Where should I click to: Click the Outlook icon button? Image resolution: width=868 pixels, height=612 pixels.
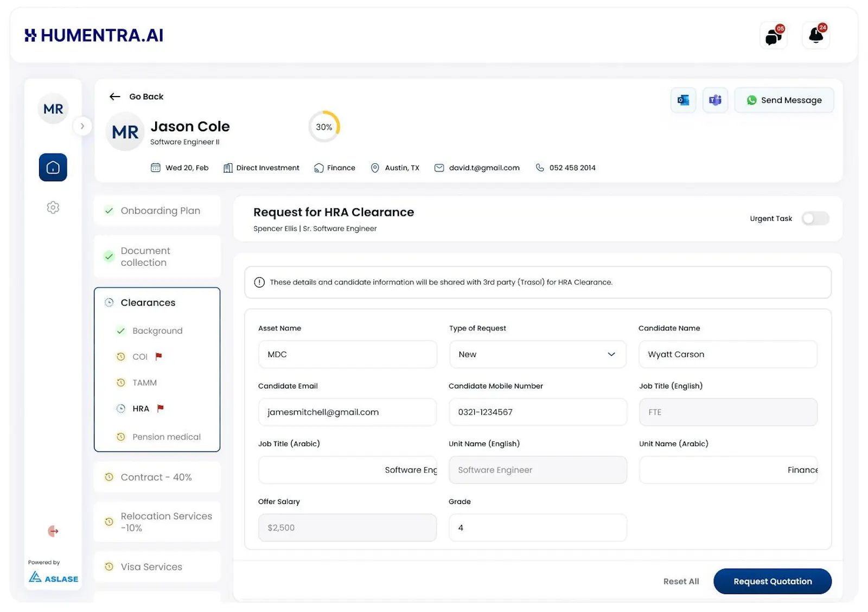click(683, 100)
